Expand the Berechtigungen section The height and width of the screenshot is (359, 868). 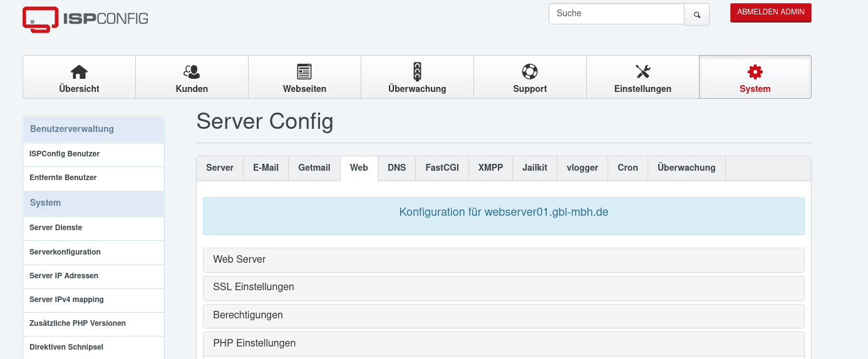pos(248,315)
